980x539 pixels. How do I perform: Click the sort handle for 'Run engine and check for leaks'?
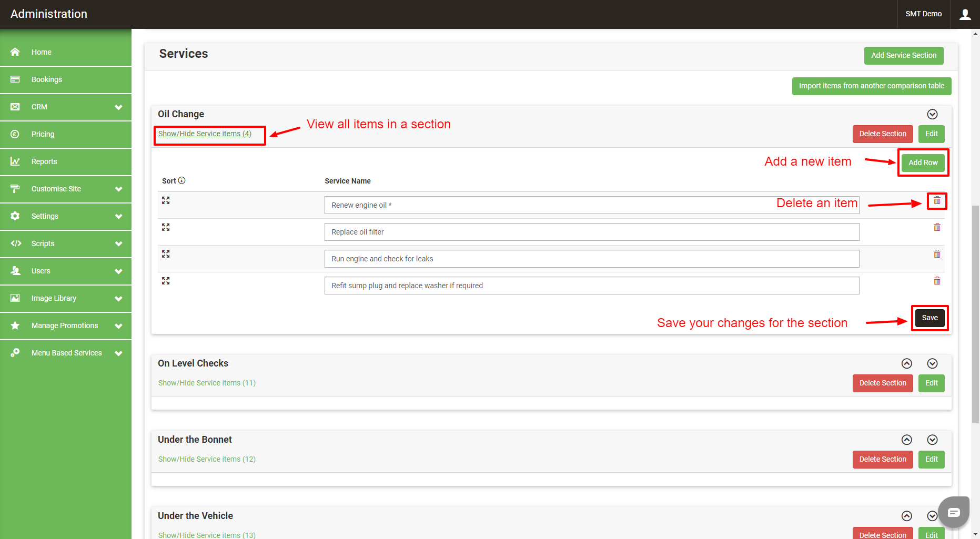tap(166, 254)
